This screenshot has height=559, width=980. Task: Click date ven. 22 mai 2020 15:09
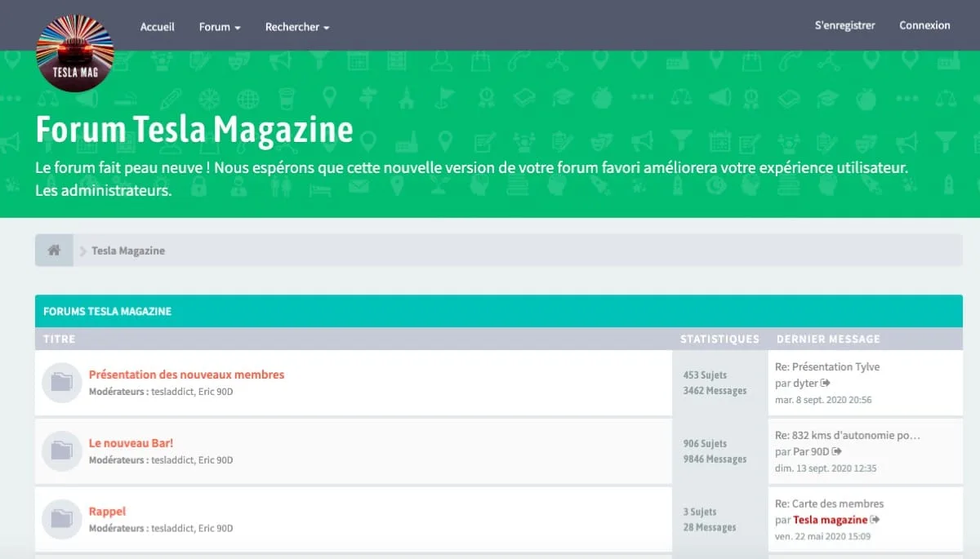822,537
